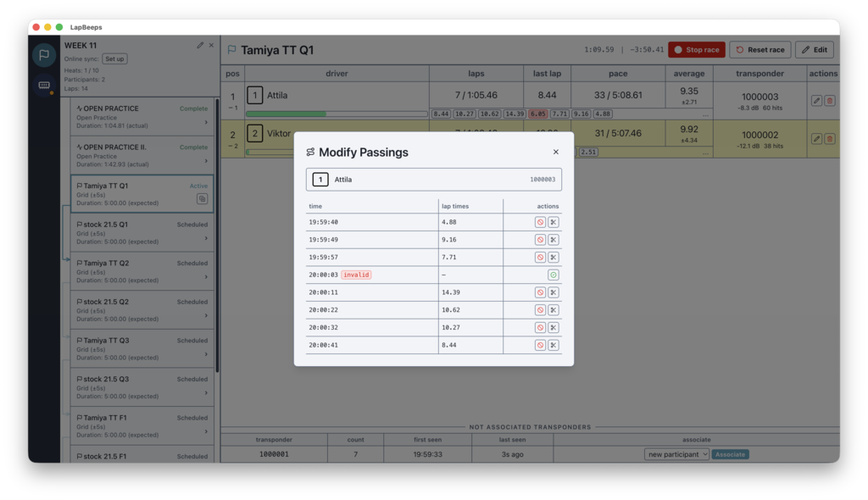
Task: Delete Attila's row with trash icon
Action: 829,100
